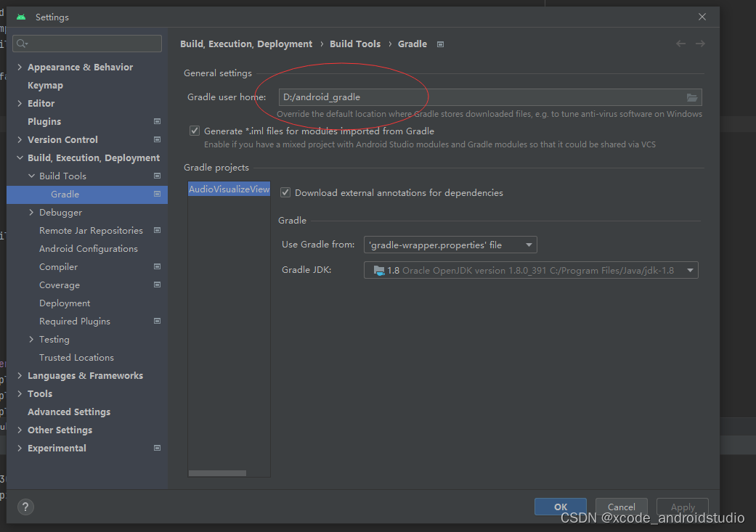The height and width of the screenshot is (532, 756).
Task: Toggle Generate *.iml files for modules checkbox
Action: point(195,131)
